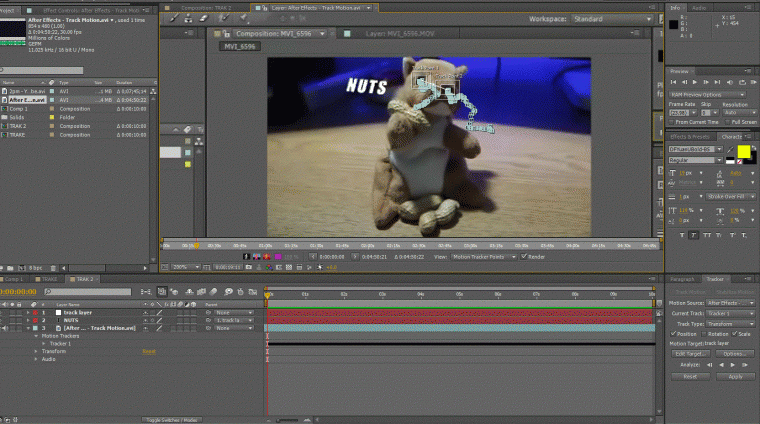The image size is (760, 424).
Task: Toggle the Render checkbox in Layer viewer
Action: (523, 256)
